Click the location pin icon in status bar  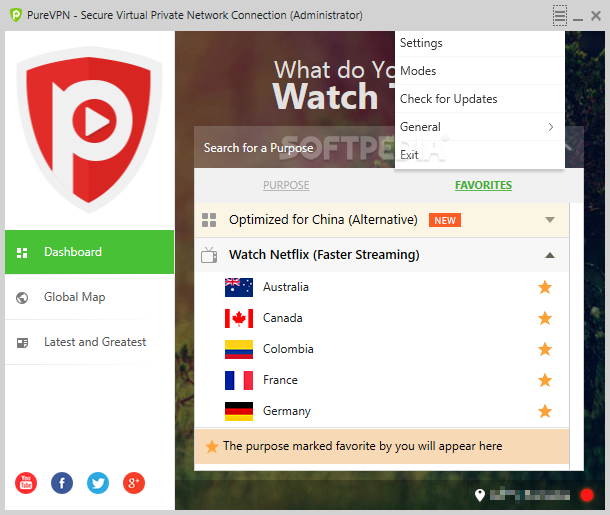pyautogui.click(x=480, y=495)
